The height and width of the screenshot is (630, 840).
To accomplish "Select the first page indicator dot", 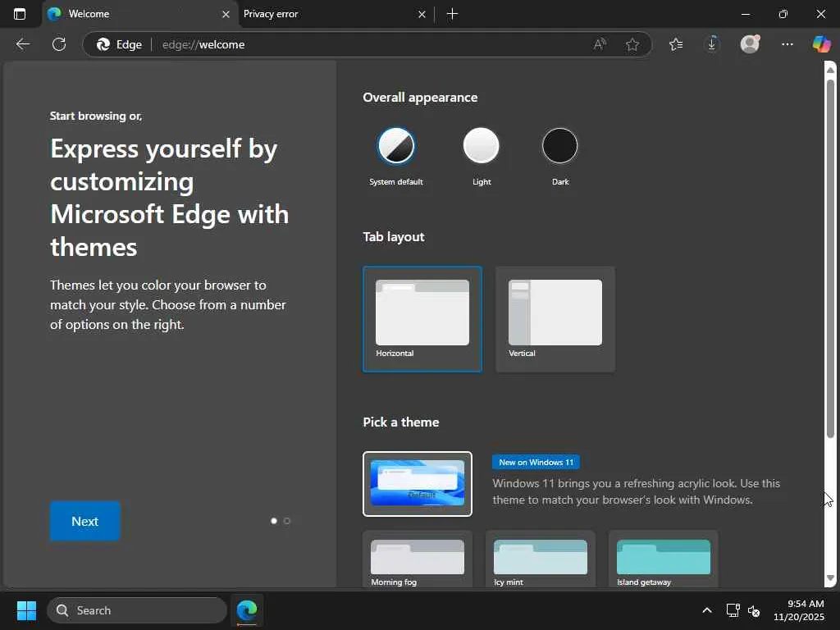I will point(274,521).
